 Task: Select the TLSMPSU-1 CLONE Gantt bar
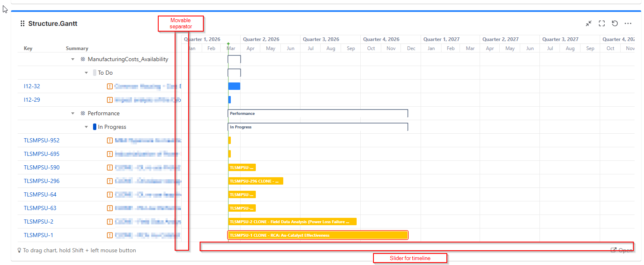pos(318,235)
